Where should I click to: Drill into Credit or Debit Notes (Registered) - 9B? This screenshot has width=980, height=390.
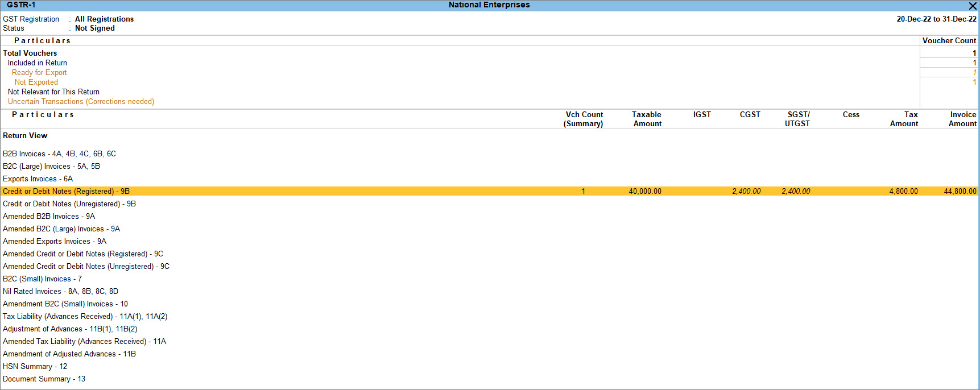point(66,192)
